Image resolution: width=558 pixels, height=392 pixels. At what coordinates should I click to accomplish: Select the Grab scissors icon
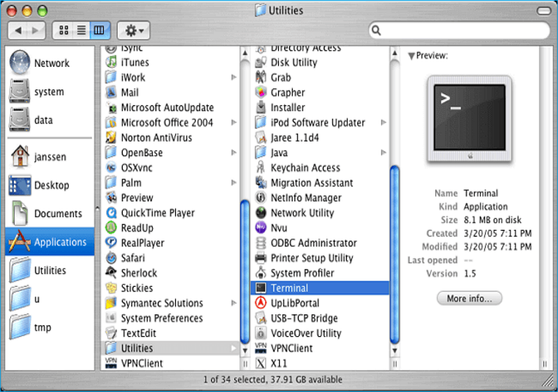tap(261, 77)
